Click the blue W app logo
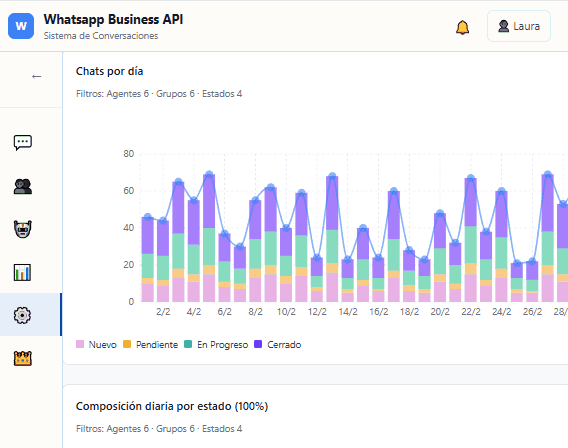This screenshot has height=448, width=568. pos(21,26)
